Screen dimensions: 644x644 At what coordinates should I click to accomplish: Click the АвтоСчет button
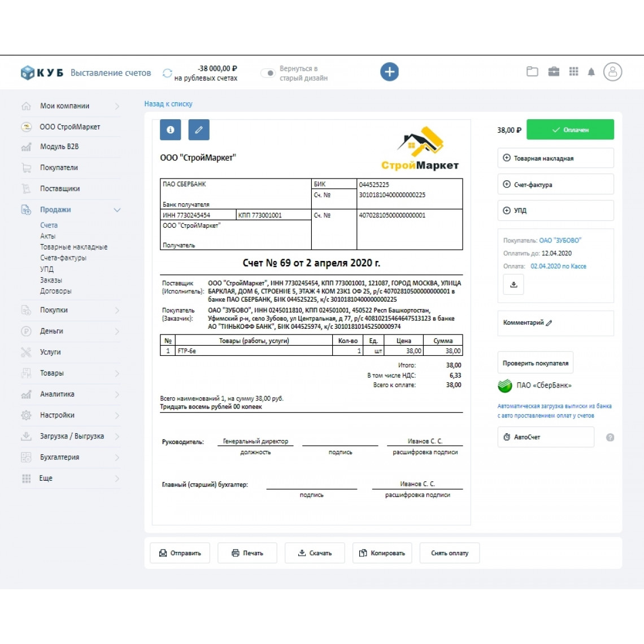pyautogui.click(x=546, y=437)
